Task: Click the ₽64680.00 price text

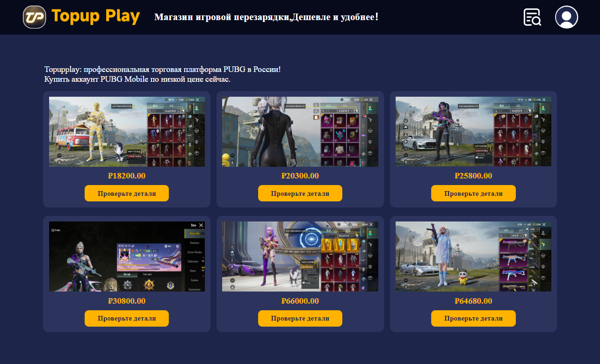Action: 473,301
